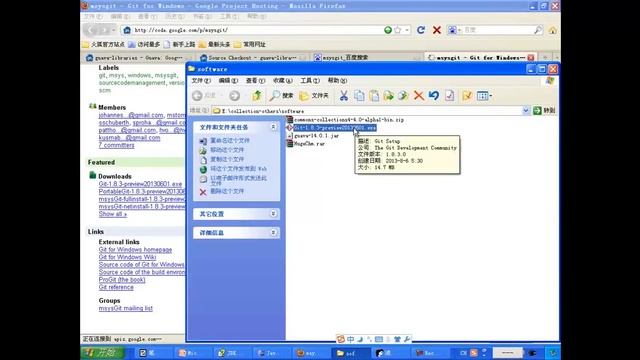The image size is (640, 360).
Task: Click Firefox home icon
Action: 553,30
